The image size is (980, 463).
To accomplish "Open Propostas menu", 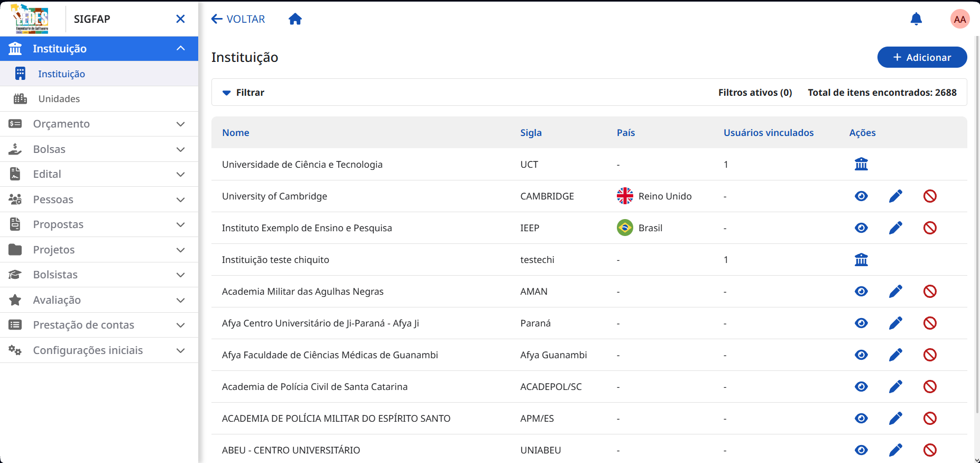I will pyautogui.click(x=99, y=224).
